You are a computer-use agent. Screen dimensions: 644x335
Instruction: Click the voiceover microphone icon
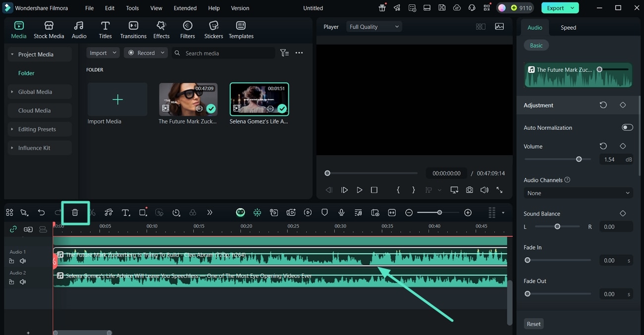(341, 213)
